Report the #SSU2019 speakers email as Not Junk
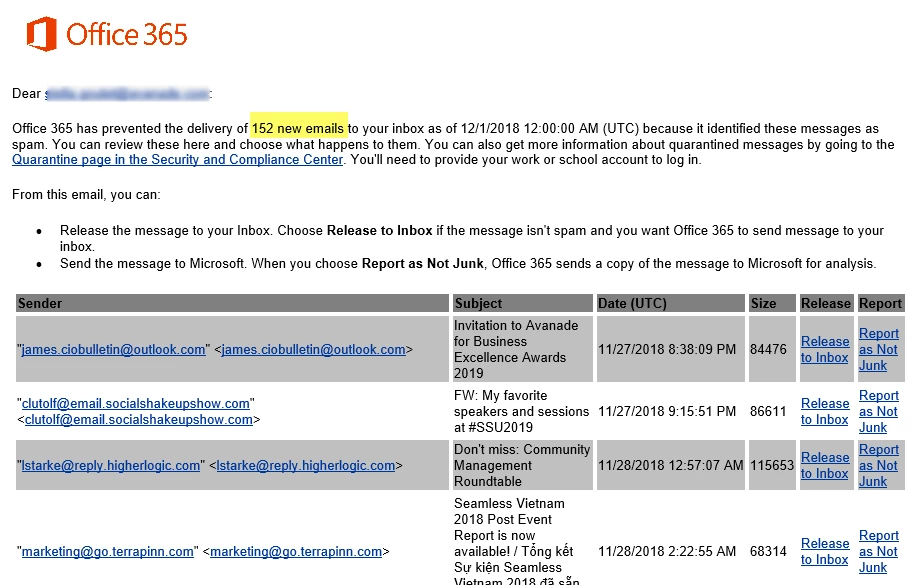 pos(879,411)
